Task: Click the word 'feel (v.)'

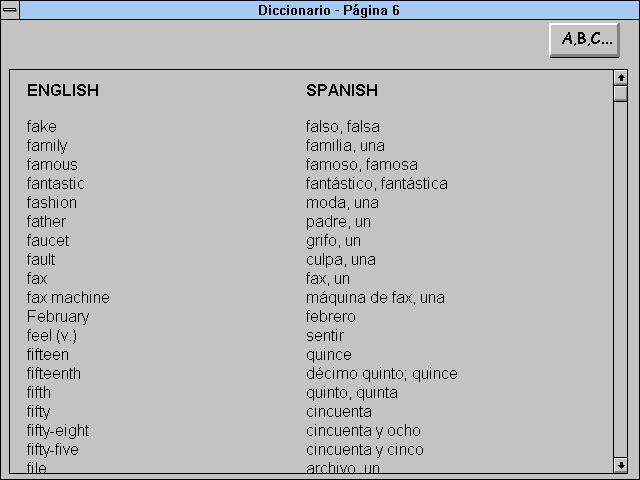Action: pyautogui.click(x=52, y=336)
